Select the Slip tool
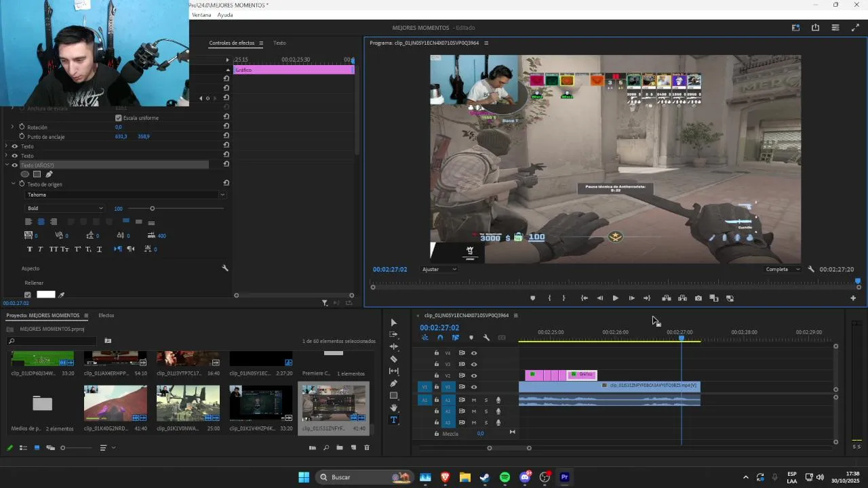Viewport: 868px width, 488px height. point(393,371)
